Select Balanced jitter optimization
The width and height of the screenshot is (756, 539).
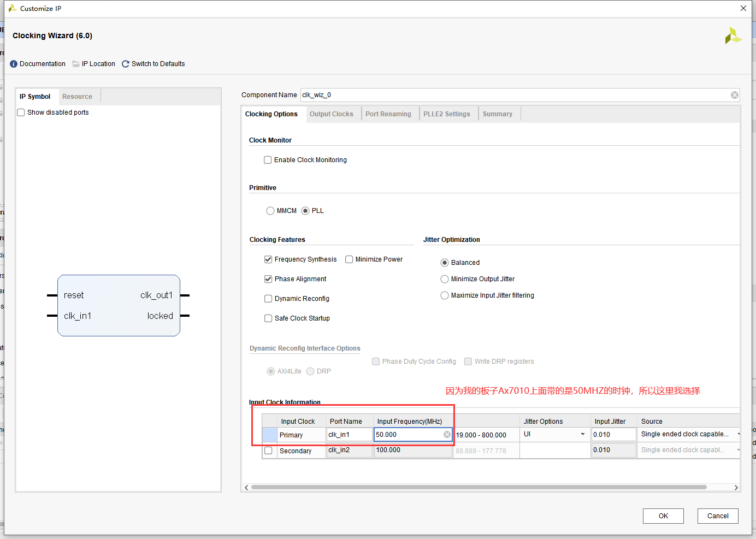[445, 263]
